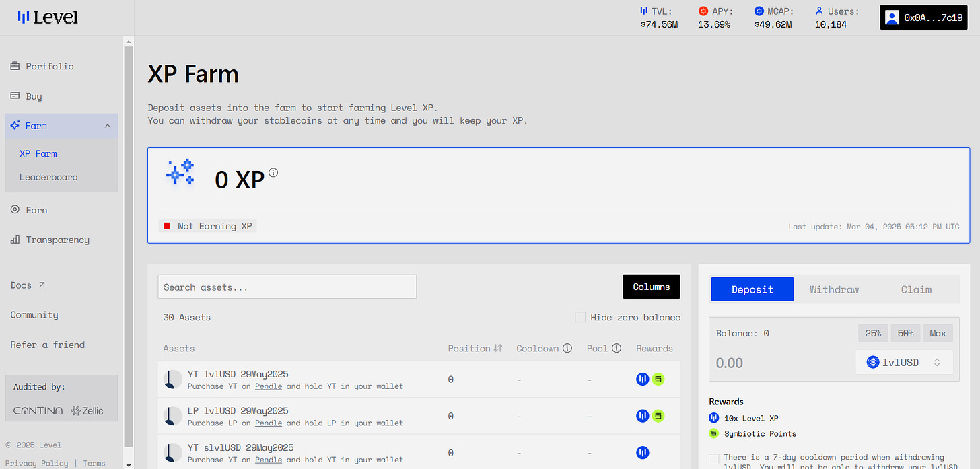The image size is (980, 469).
Task: Click the Portfolio briefcase icon
Action: click(x=15, y=66)
